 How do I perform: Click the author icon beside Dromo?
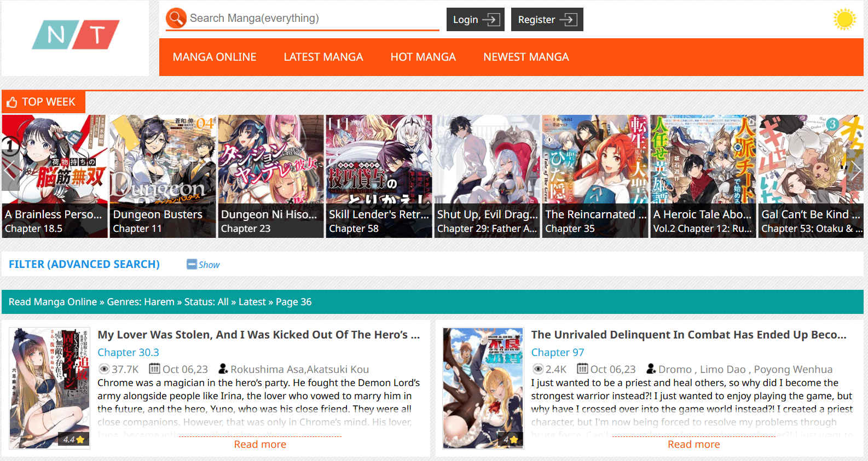(x=651, y=369)
